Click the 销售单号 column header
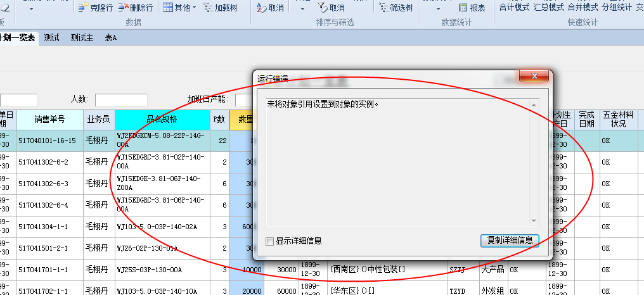This screenshot has width=644, height=295. tap(49, 120)
